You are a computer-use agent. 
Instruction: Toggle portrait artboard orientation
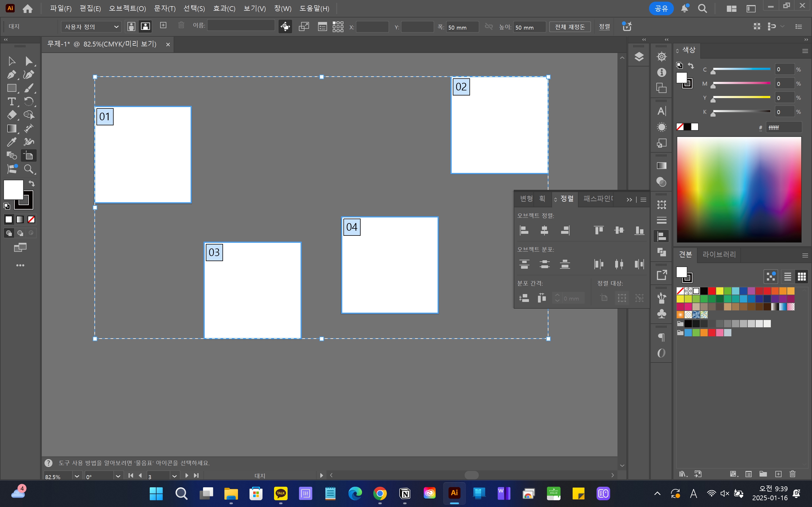132,26
